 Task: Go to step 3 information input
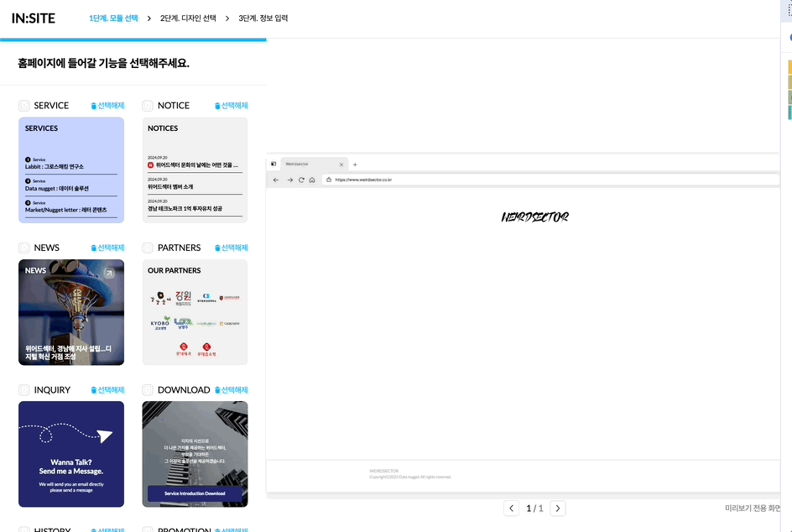point(263,18)
